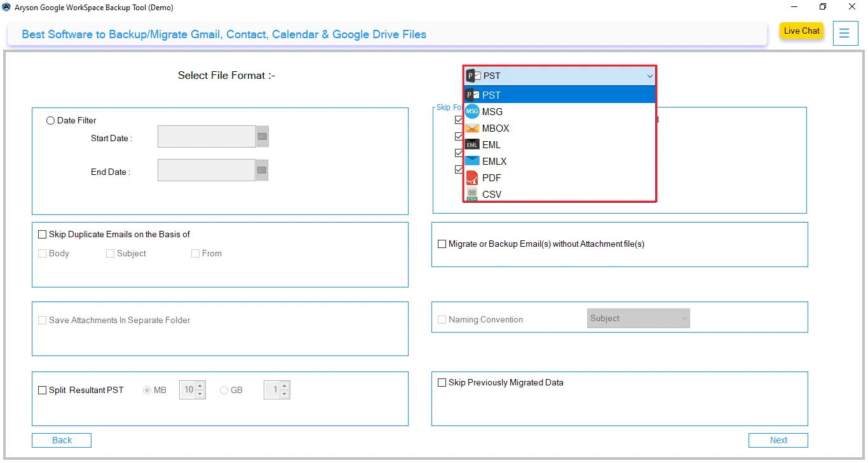The width and height of the screenshot is (868, 463).
Task: Enable Skip Duplicate Emails on the Basis of
Action: click(x=42, y=234)
